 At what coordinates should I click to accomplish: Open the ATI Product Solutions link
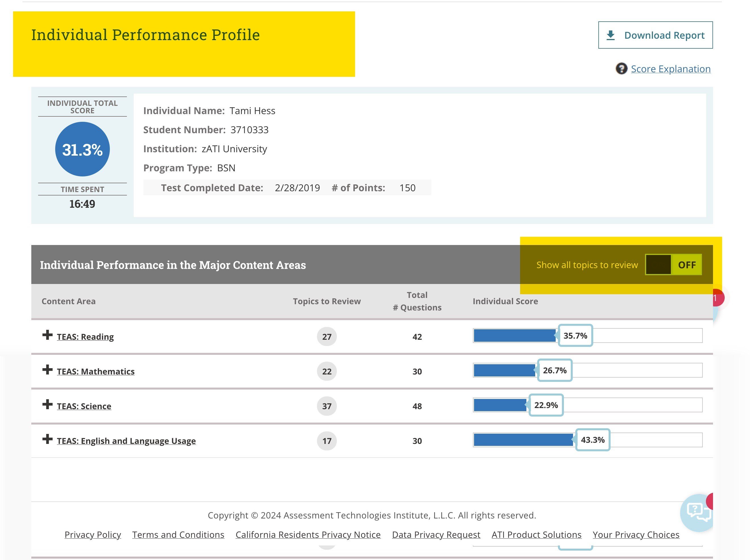tap(537, 535)
